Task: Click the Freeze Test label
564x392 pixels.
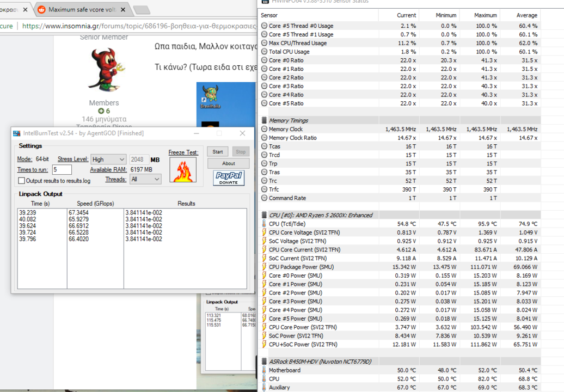Action: [183, 152]
